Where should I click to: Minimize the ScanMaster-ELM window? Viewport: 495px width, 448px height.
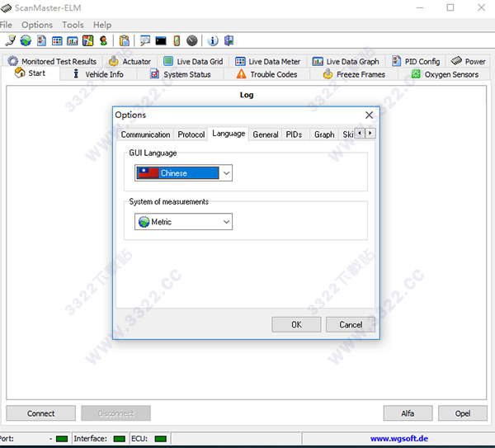coord(420,7)
